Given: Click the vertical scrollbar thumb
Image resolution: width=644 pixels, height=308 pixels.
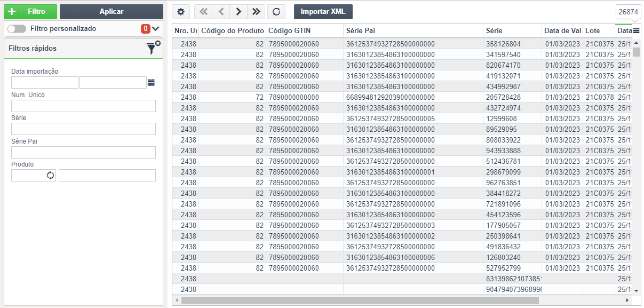Looking at the screenshot, I should click(636, 52).
